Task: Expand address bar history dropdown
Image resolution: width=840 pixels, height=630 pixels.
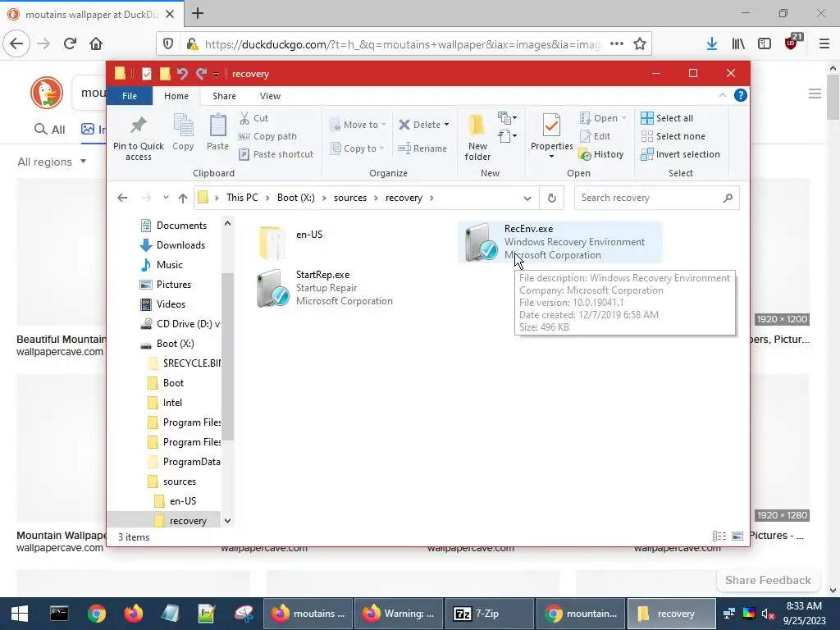Action: click(527, 199)
